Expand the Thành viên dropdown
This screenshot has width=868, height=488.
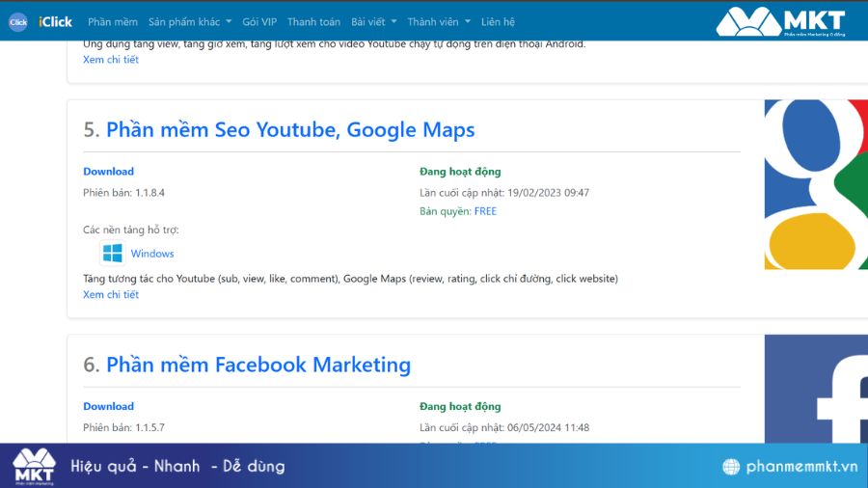pyautogui.click(x=439, y=21)
